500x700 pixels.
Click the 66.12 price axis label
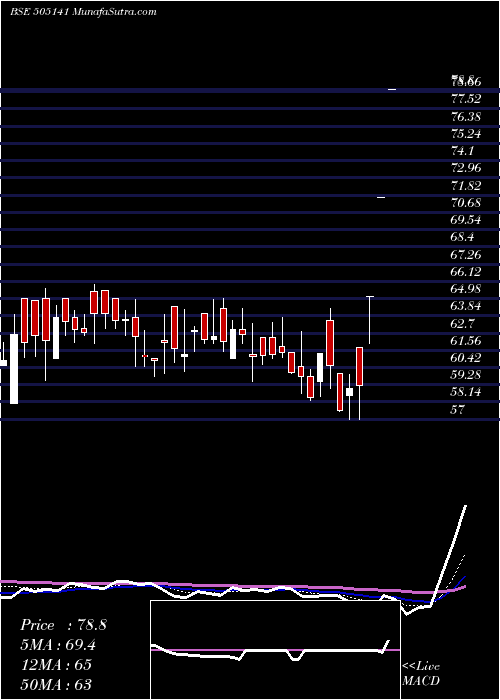pos(467,271)
